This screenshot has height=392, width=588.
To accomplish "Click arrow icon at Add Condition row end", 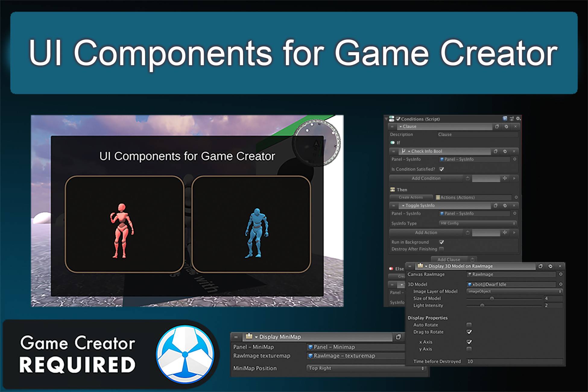I will pos(514,179).
